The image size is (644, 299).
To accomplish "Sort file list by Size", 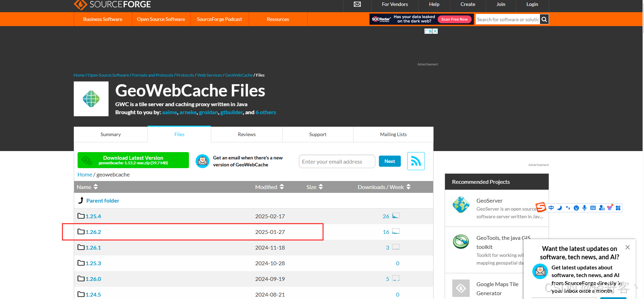I will coord(315,187).
